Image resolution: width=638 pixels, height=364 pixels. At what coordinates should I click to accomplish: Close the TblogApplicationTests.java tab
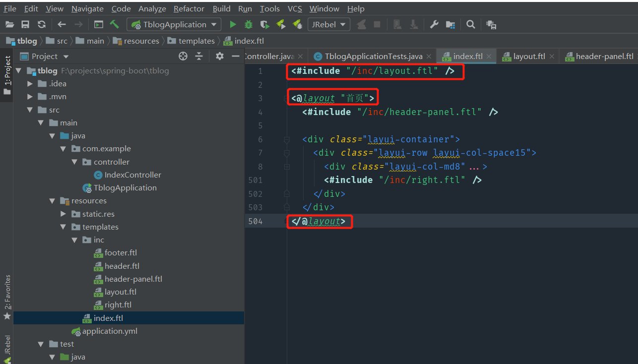coord(429,57)
